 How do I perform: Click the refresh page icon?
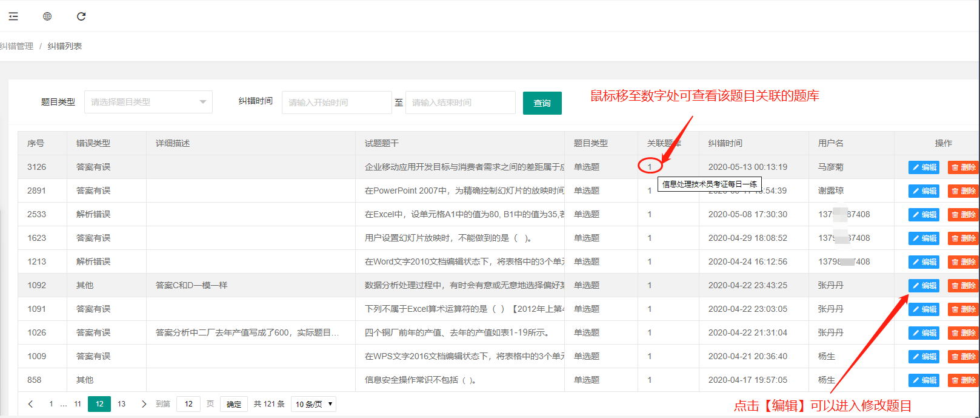tap(81, 16)
